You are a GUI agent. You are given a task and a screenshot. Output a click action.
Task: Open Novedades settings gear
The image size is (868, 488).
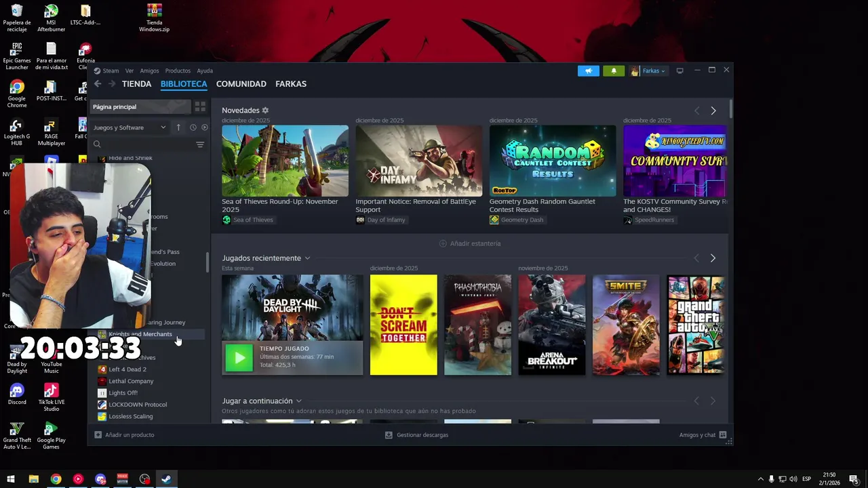coord(265,110)
